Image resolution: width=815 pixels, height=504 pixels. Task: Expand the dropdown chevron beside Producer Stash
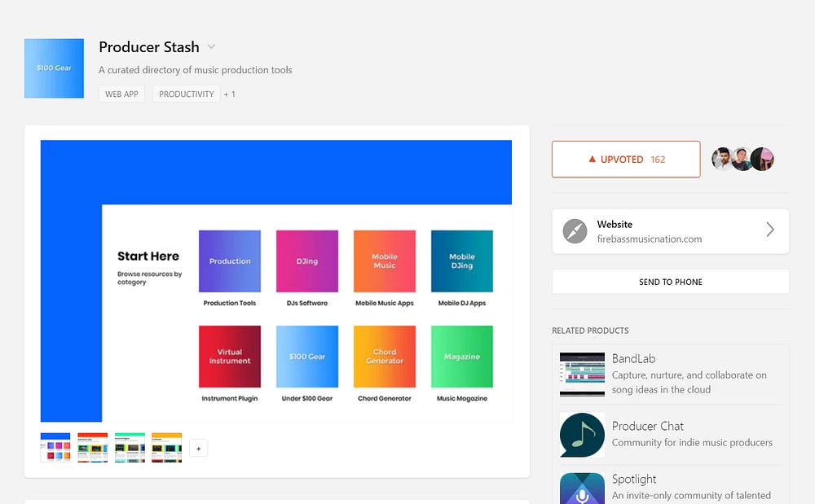click(x=211, y=46)
